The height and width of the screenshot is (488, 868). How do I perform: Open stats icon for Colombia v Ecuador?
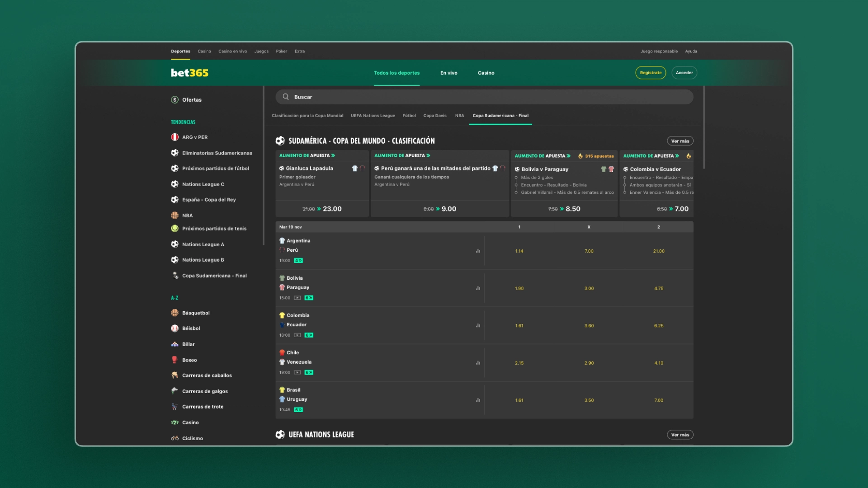click(478, 325)
